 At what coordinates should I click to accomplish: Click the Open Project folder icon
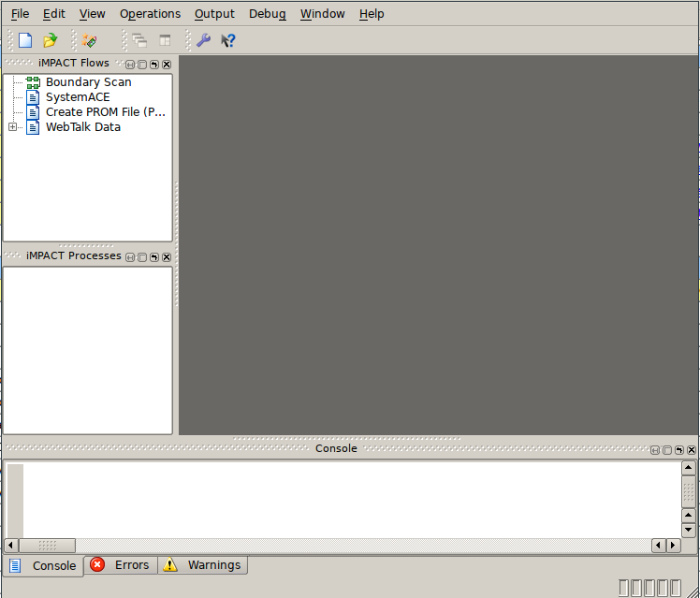tap(51, 40)
